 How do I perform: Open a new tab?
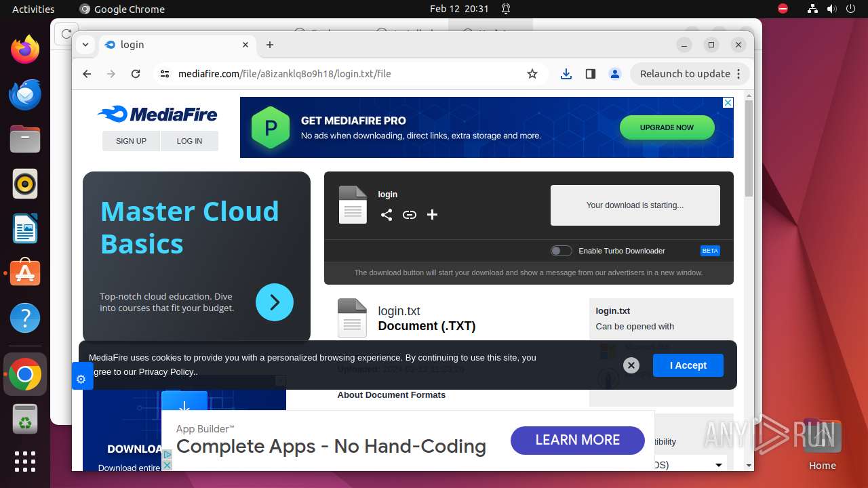click(x=270, y=45)
